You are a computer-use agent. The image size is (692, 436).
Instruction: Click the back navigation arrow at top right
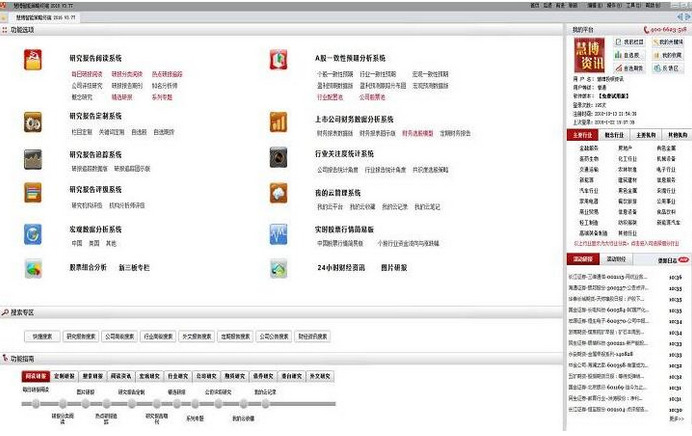pyautogui.click(x=680, y=17)
